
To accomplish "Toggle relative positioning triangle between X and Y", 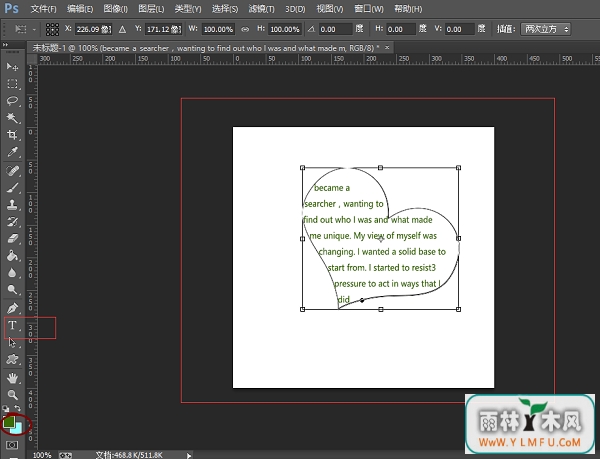I will pos(122,29).
